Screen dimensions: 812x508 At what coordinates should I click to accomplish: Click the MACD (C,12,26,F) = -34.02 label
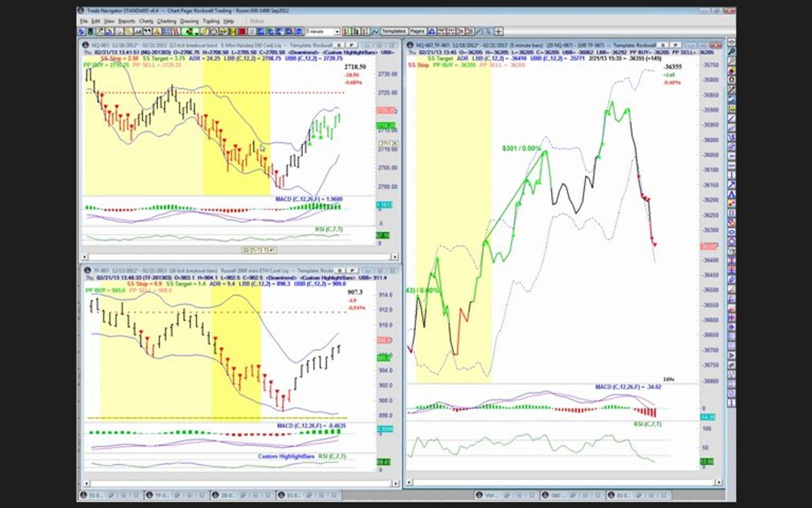point(628,387)
